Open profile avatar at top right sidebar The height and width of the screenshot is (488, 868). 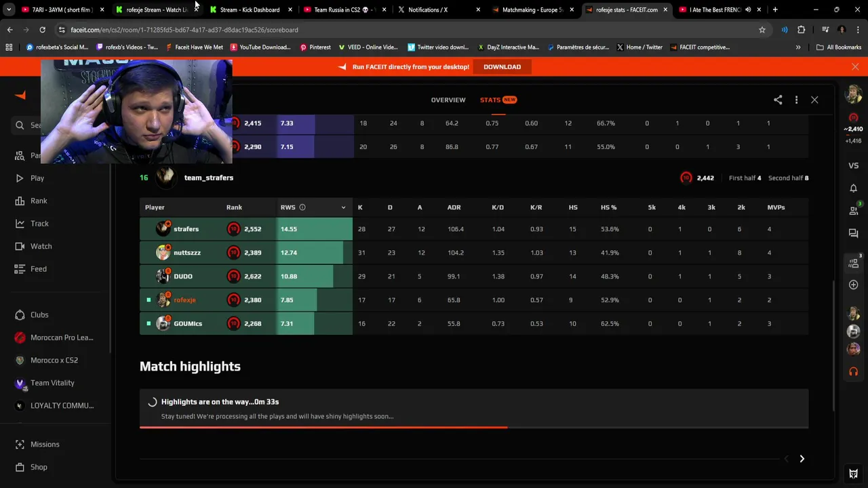click(x=854, y=94)
